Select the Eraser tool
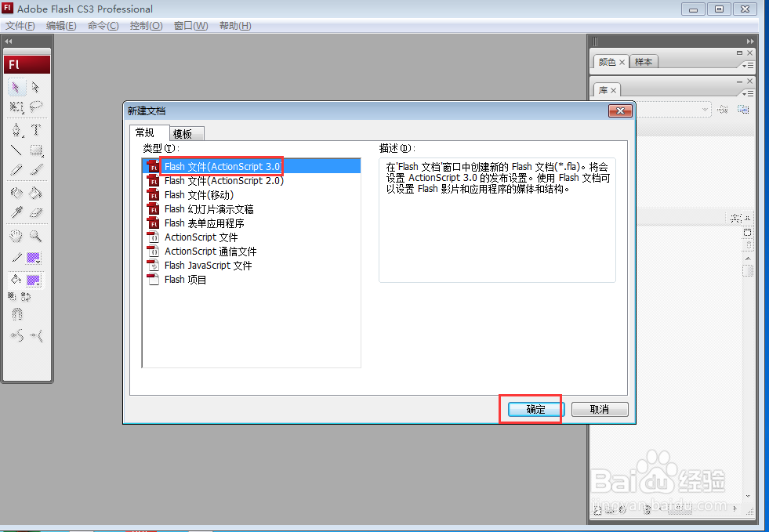The image size is (769, 532). tap(35, 212)
